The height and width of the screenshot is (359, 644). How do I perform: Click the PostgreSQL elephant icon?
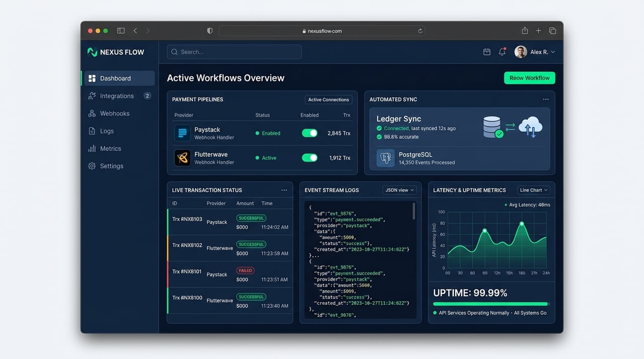pos(385,158)
